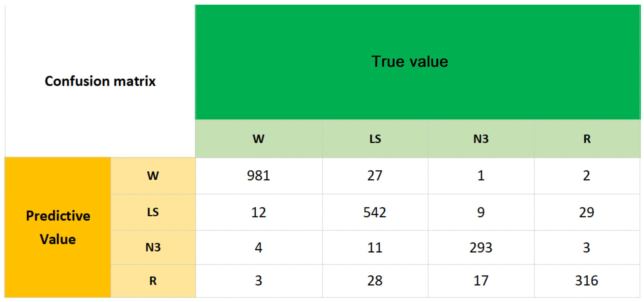Click the R column header

tap(587, 139)
